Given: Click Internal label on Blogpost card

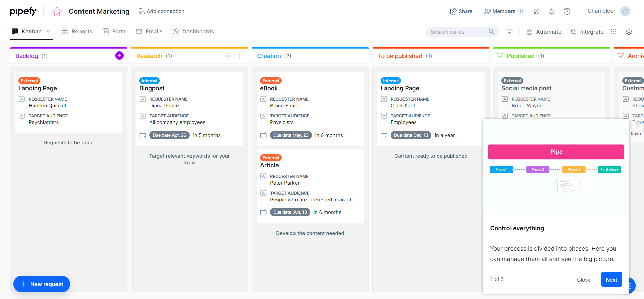Looking at the screenshot, I should 149,81.
